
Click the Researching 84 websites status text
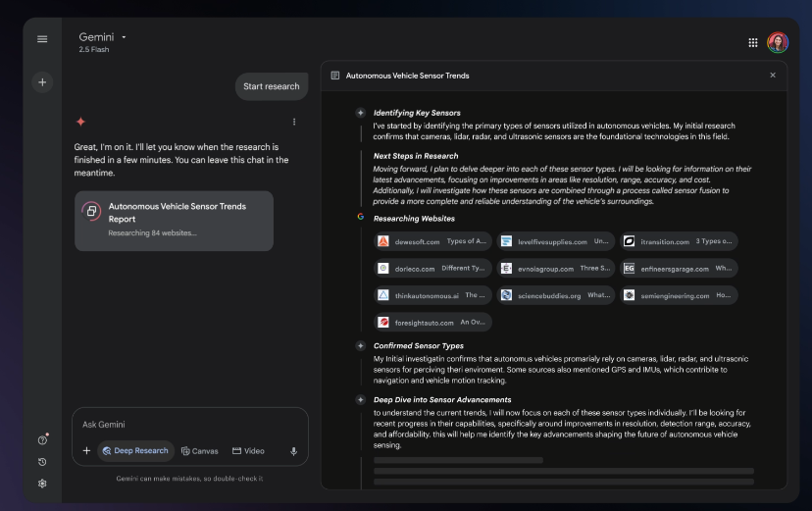[x=152, y=233]
